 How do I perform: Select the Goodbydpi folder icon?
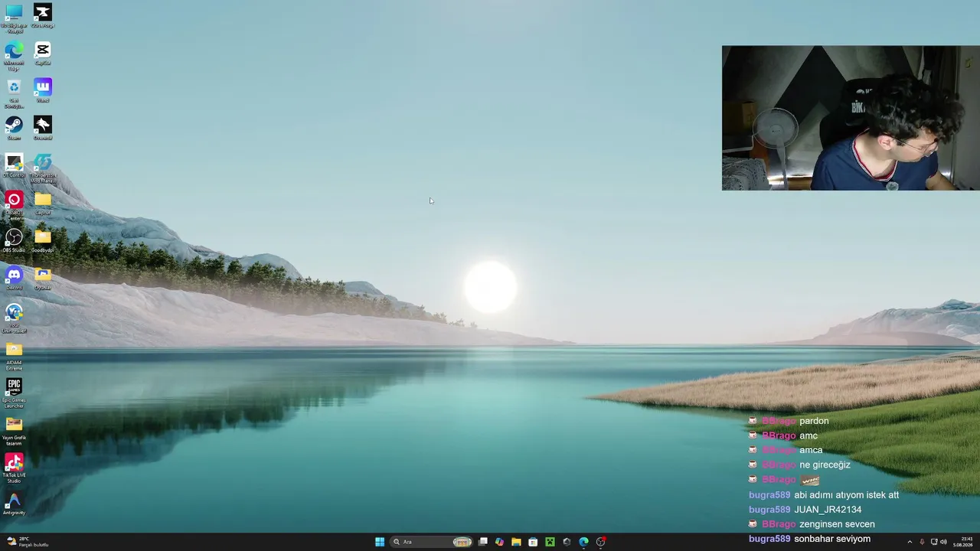[x=43, y=240]
